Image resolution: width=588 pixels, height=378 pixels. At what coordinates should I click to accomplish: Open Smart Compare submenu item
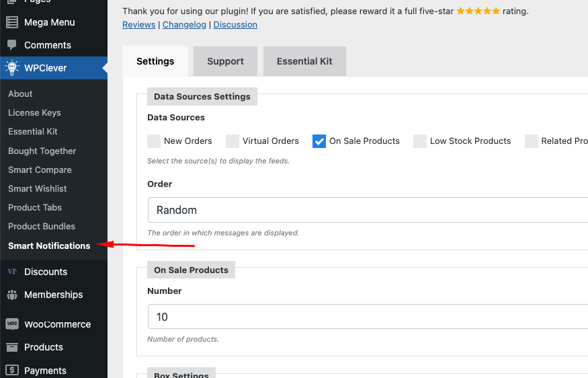pyautogui.click(x=40, y=169)
